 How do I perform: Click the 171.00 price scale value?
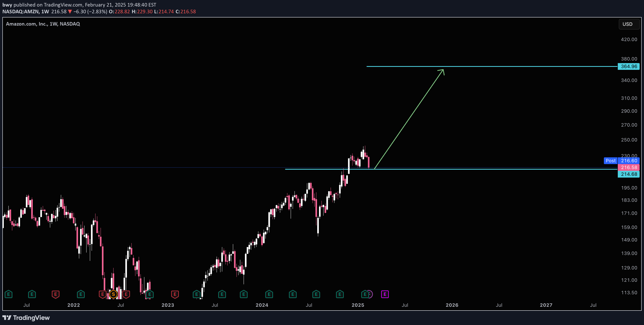(629, 213)
